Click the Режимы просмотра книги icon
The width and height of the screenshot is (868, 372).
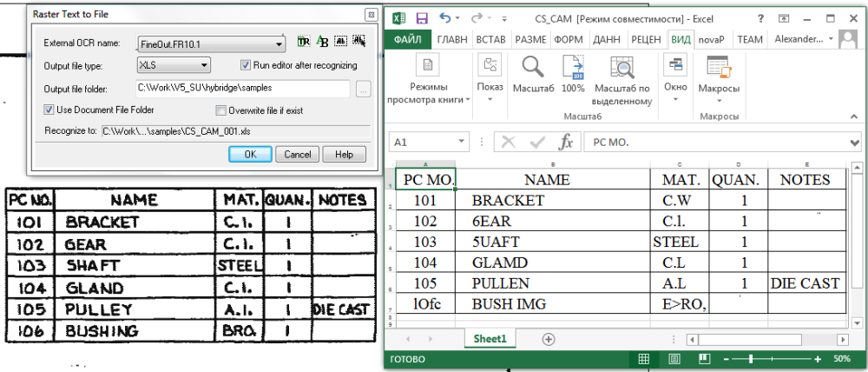pyautogui.click(x=428, y=65)
